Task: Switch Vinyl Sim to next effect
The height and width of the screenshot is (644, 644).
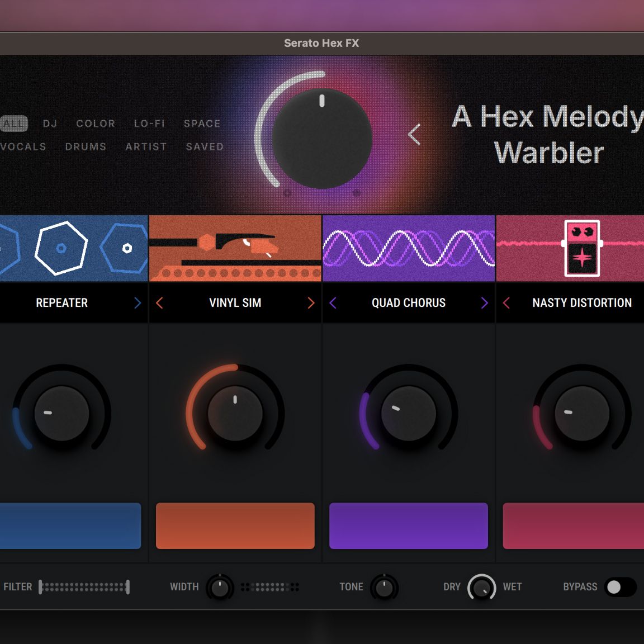Action: coord(311,303)
